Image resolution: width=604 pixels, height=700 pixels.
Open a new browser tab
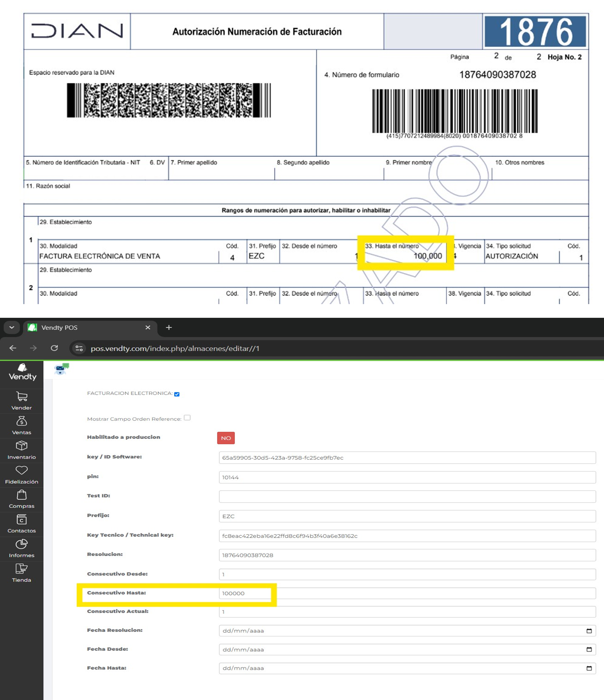click(x=169, y=327)
